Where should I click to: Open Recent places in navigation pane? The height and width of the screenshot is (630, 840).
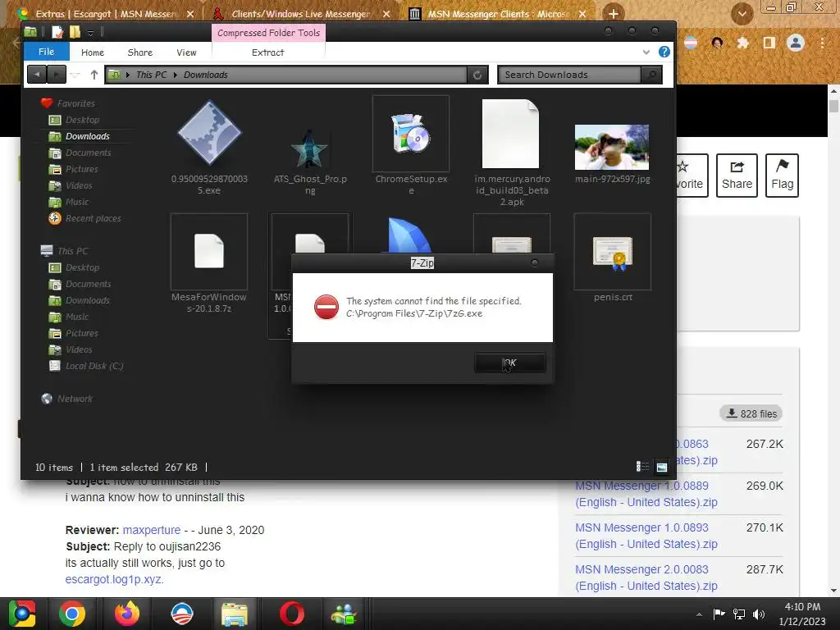[93, 218]
